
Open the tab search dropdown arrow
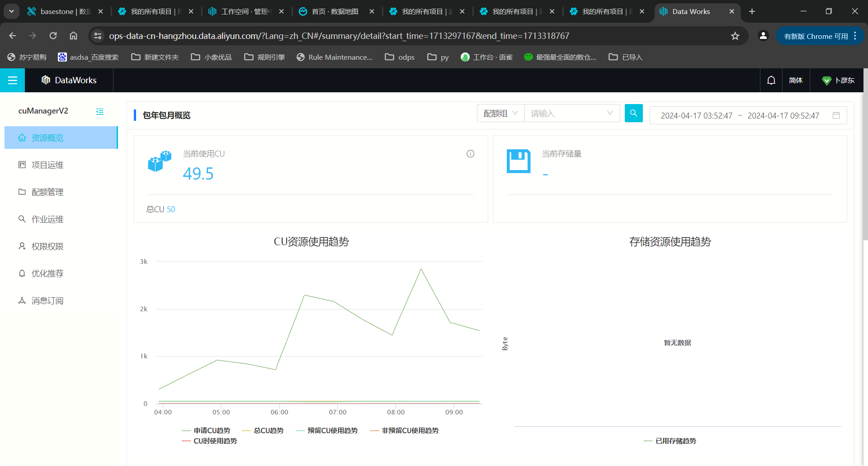pyautogui.click(x=12, y=11)
